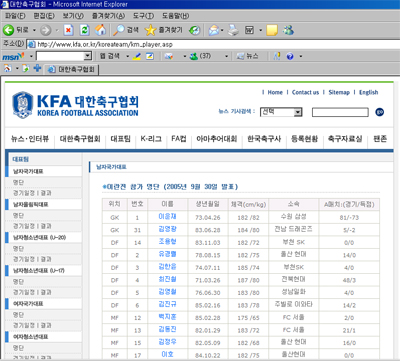Click the Forward arrow button
This screenshot has width=400, height=361.
click(45, 30)
